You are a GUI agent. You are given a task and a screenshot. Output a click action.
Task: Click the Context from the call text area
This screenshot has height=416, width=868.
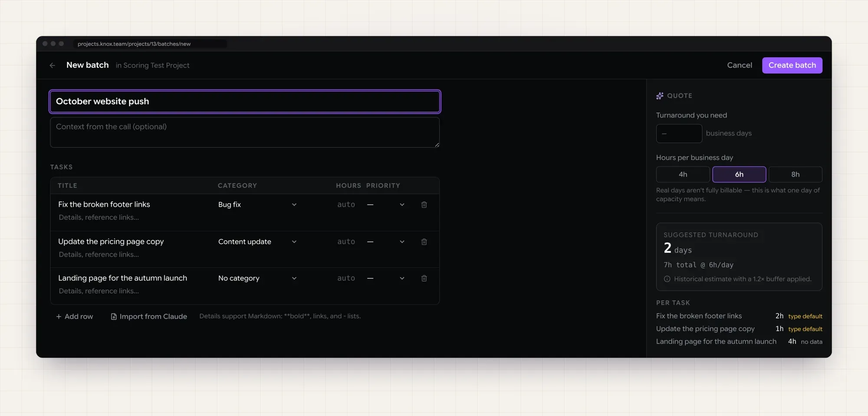click(x=245, y=132)
